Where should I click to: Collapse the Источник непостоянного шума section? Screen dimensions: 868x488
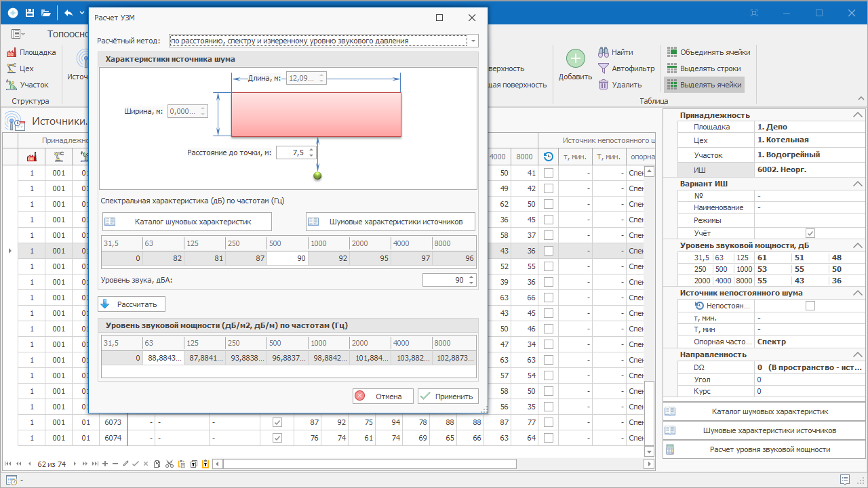click(x=859, y=293)
